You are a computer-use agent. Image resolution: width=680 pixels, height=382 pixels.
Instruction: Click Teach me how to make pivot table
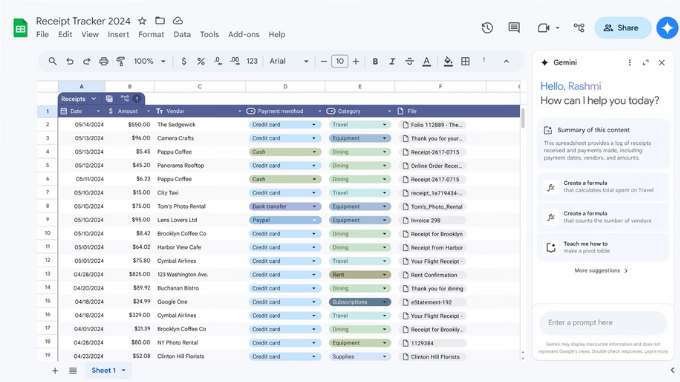(603, 247)
